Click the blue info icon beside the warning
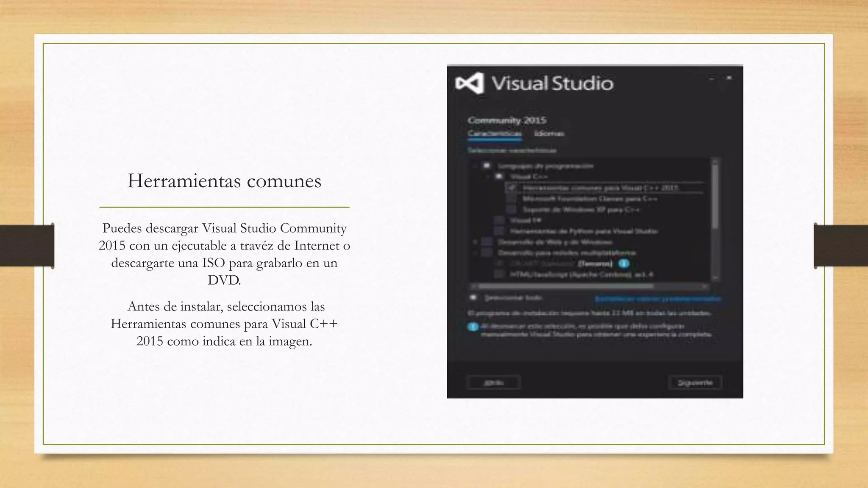The image size is (868, 488). [473, 327]
